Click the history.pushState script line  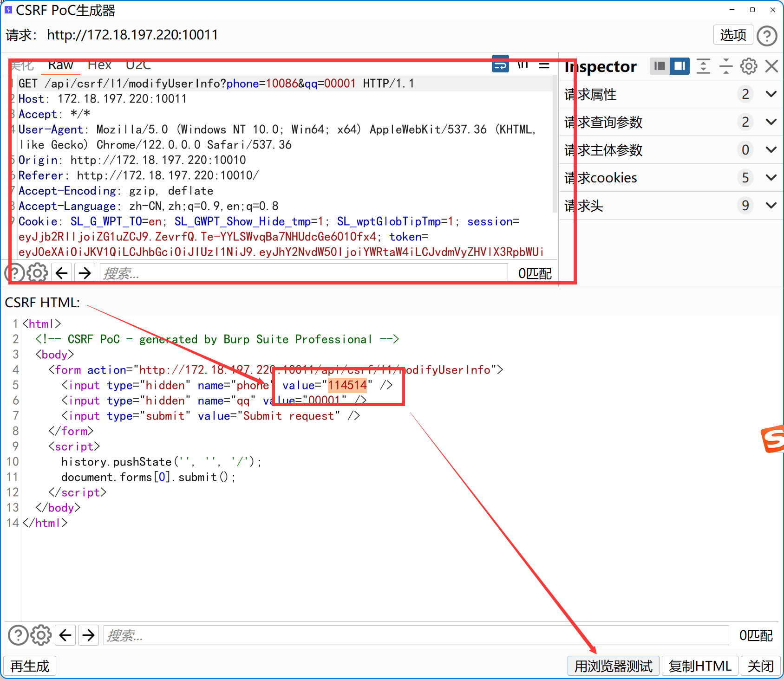[x=162, y=462]
